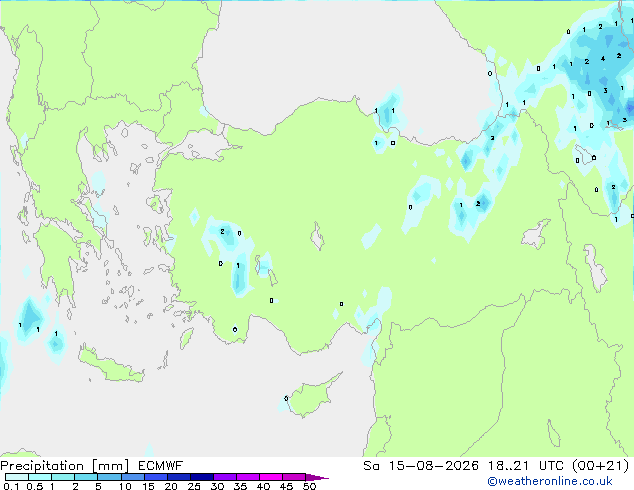Image resolution: width=634 pixels, height=490 pixels.
Task: Click the 'Precipitation [mm]' title text
Action: 65,466
